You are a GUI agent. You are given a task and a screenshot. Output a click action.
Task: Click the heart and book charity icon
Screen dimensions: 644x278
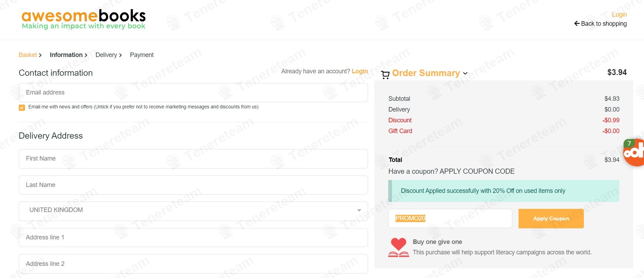[399, 247]
